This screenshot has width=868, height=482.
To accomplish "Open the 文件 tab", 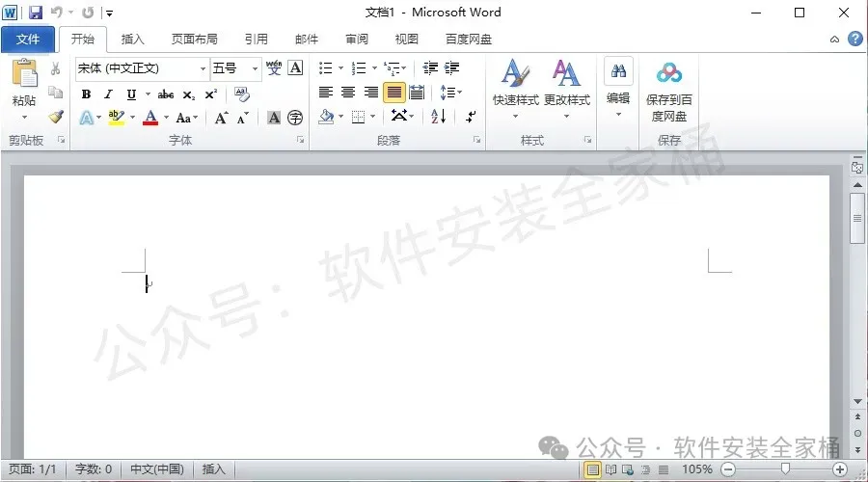I will point(28,40).
